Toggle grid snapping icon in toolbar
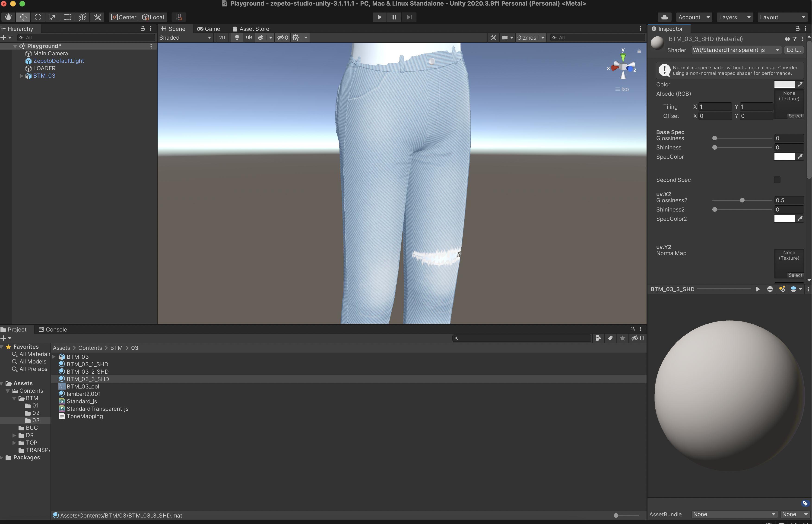812x524 pixels. tap(179, 17)
